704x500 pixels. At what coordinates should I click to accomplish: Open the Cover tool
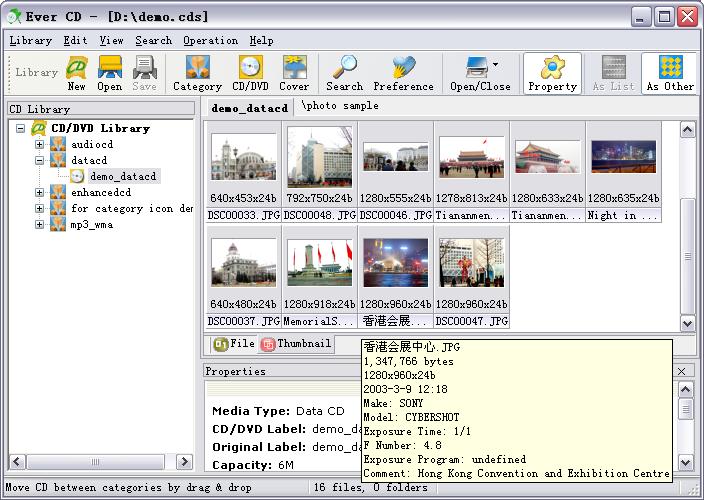pyautogui.click(x=294, y=74)
